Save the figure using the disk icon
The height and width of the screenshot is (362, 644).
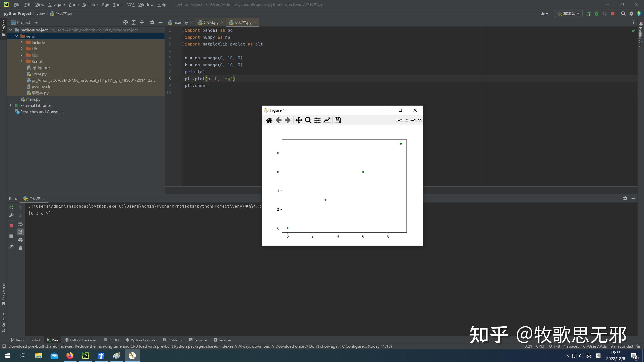click(337, 120)
